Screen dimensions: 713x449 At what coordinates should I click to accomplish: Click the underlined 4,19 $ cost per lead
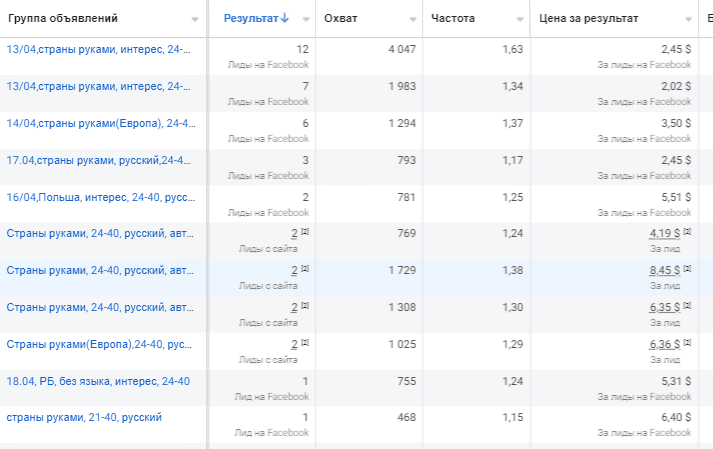tap(665, 233)
